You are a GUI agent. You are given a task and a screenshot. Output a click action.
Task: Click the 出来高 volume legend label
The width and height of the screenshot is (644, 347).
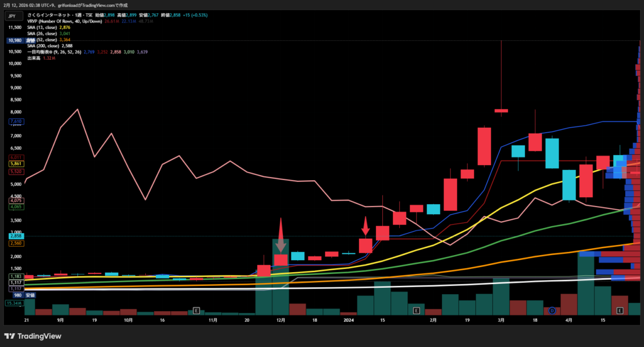pyautogui.click(x=33, y=58)
